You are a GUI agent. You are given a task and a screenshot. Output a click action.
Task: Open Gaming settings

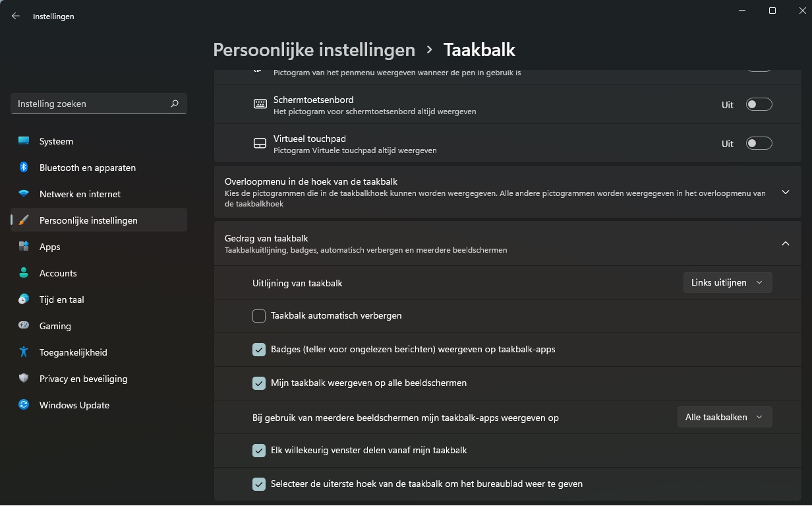point(53,326)
